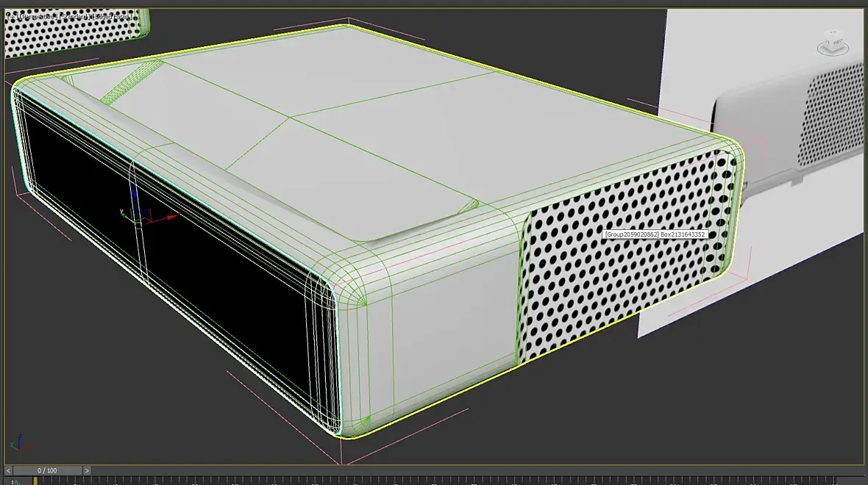This screenshot has width=868, height=485.
Task: Click the ViewCube in the viewport corner
Action: click(x=832, y=43)
